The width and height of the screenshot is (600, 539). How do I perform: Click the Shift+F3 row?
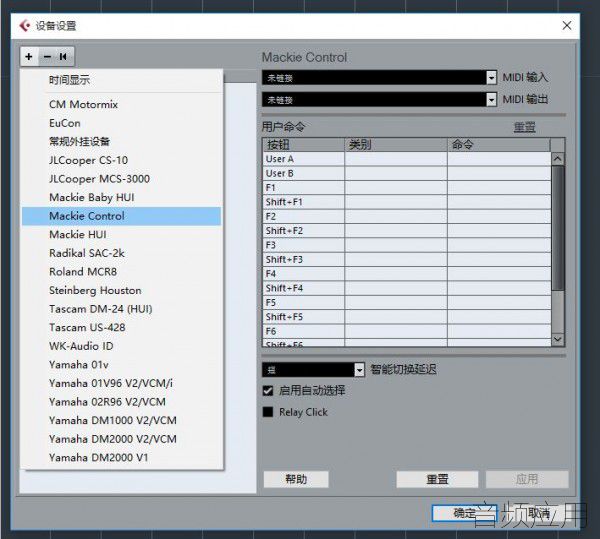tap(407, 259)
